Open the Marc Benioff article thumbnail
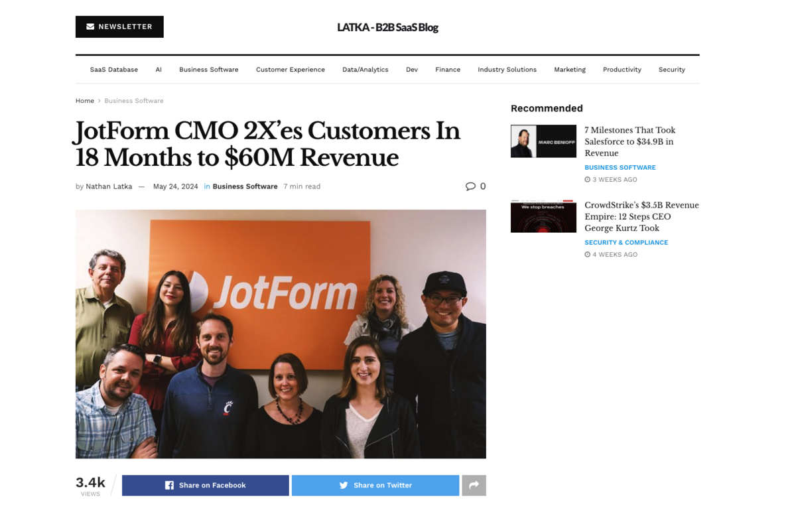 [543, 141]
